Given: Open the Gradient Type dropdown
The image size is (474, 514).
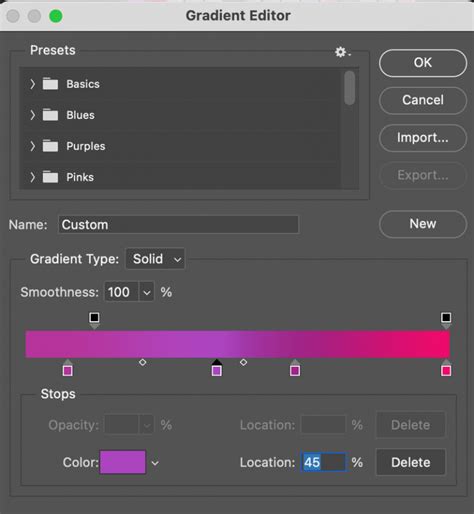Looking at the screenshot, I should pyautogui.click(x=155, y=259).
